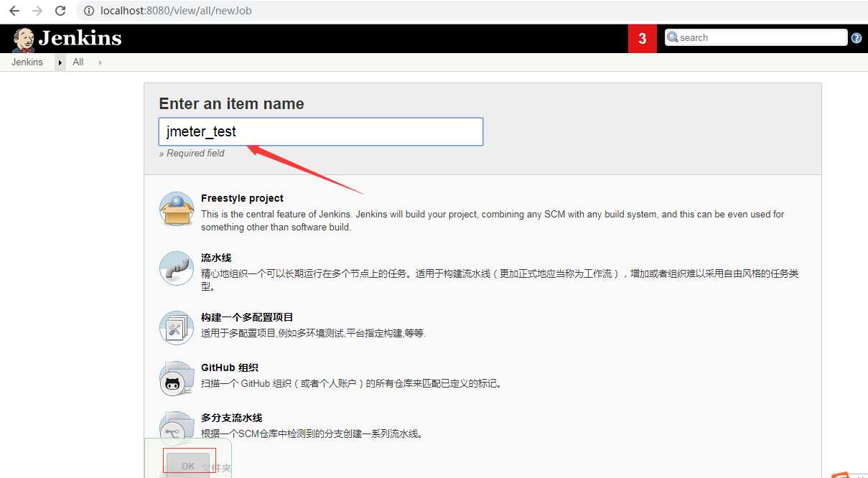Click the magnifier icon in the search box
The width and height of the screenshot is (868, 478).
[x=673, y=37]
